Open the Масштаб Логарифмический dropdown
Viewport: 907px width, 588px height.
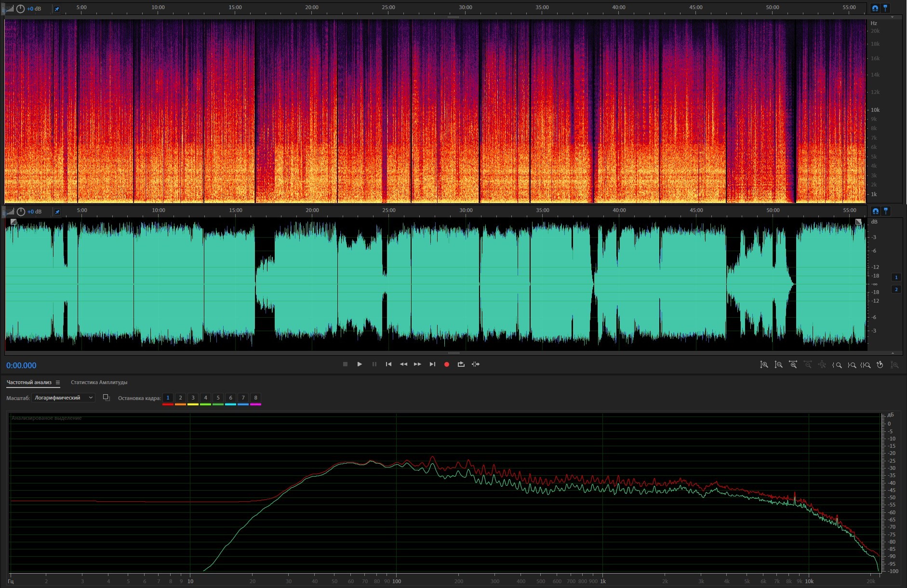(x=63, y=398)
